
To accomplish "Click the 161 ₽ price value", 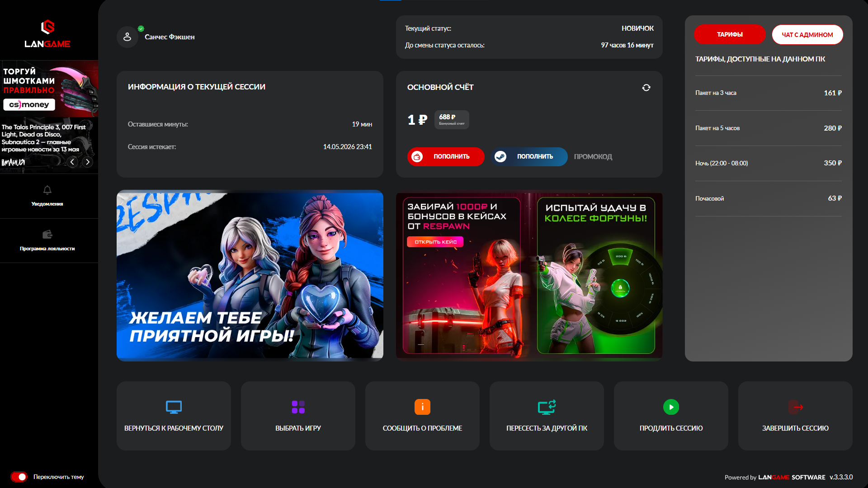I will point(833,93).
